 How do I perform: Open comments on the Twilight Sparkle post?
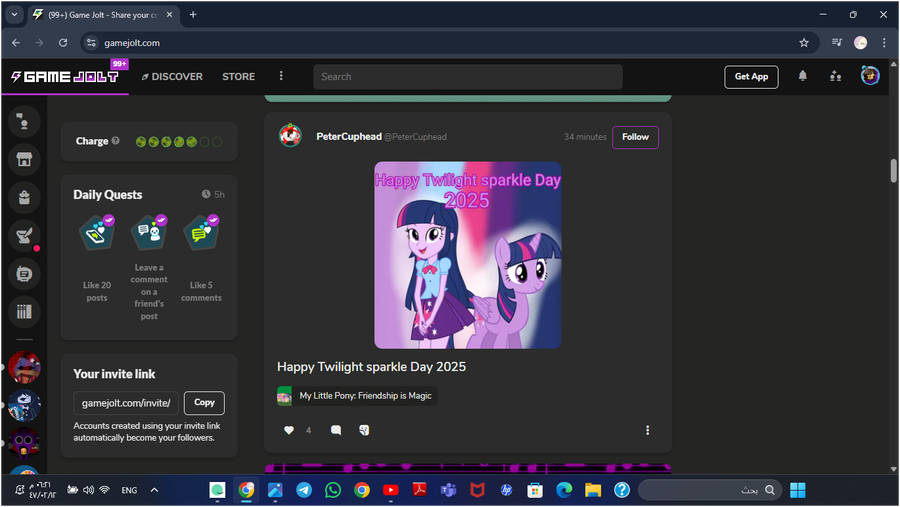[336, 430]
